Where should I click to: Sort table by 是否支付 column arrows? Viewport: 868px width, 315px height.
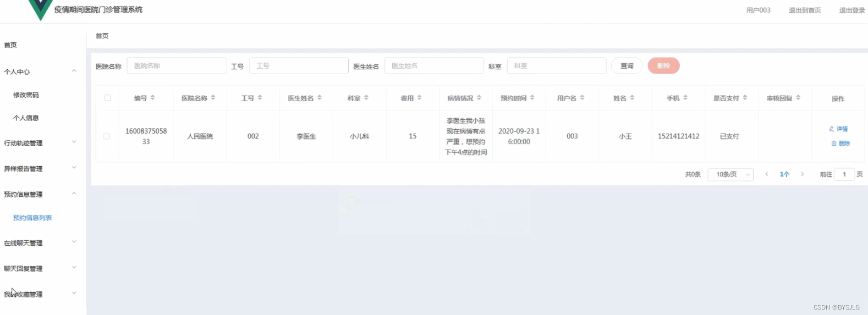click(745, 98)
